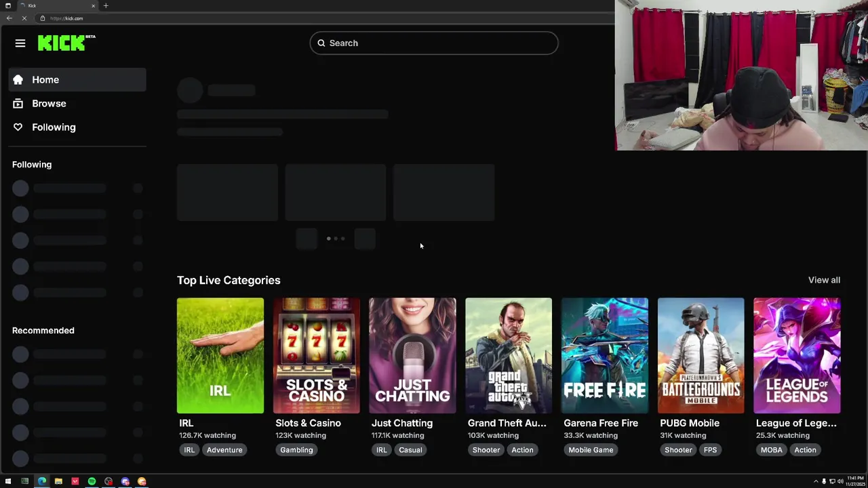Select the Mobile Game tag
The width and height of the screenshot is (868, 488).
[591, 450]
